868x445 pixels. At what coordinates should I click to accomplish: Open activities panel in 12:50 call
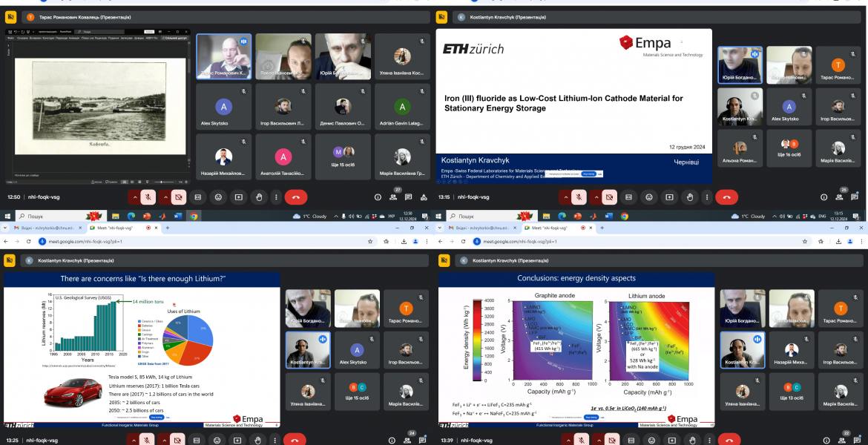tap(424, 197)
